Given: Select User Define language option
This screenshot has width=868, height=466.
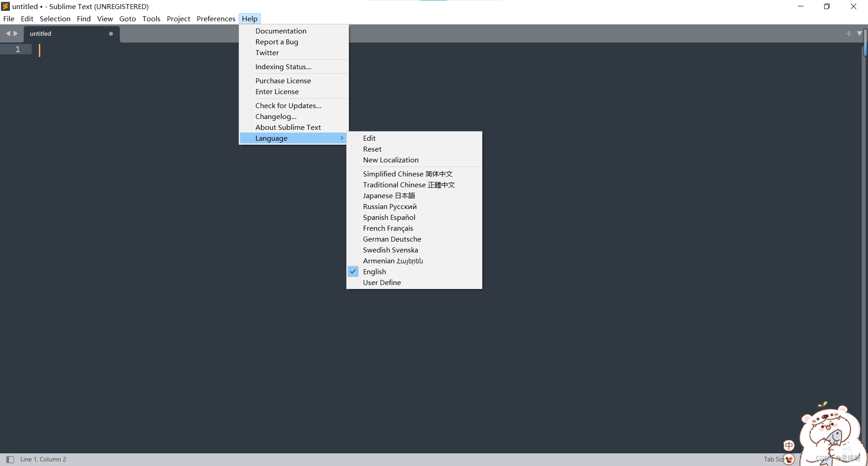Looking at the screenshot, I should click(414, 282).
